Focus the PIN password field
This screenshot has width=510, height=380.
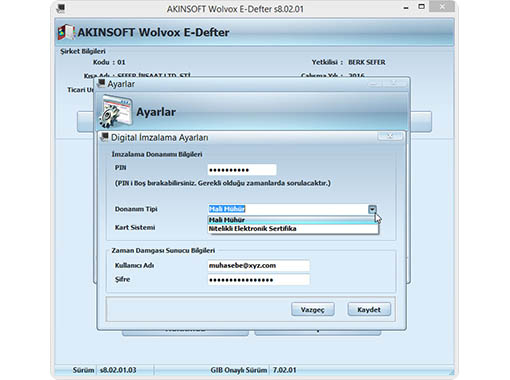pyautogui.click(x=242, y=170)
